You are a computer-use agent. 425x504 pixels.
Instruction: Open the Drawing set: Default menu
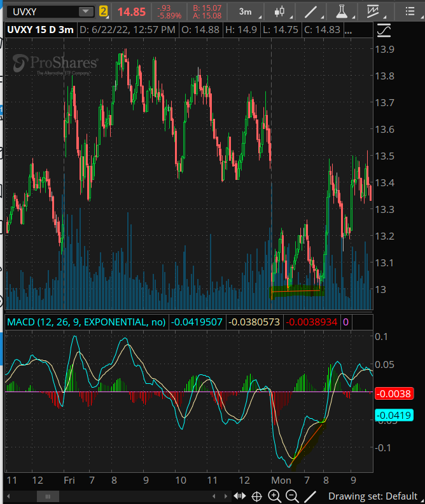(x=373, y=496)
